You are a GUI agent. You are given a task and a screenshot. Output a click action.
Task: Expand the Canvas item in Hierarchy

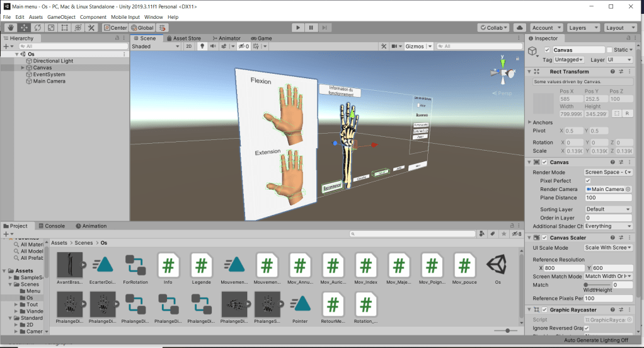coord(23,67)
